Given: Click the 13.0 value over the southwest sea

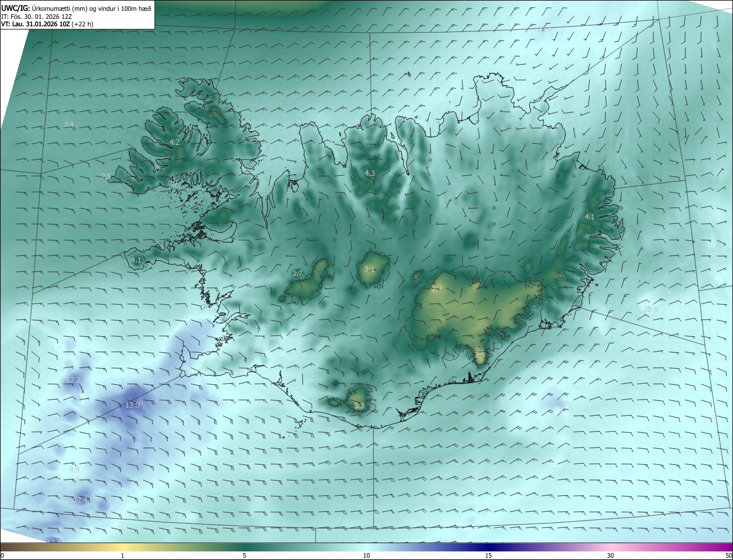Looking at the screenshot, I should [x=132, y=405].
